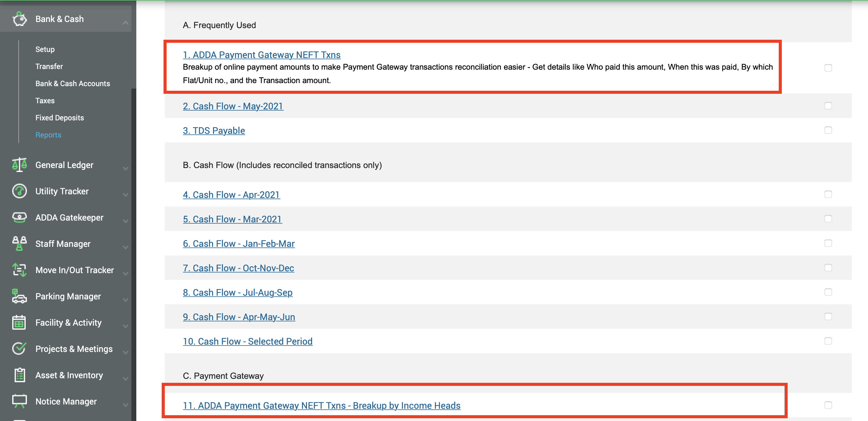Open the Fixed Deposits submenu item

pos(60,118)
